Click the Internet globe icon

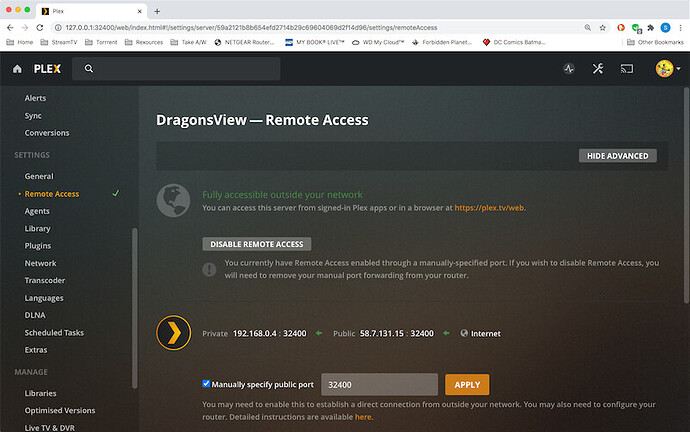pos(464,333)
